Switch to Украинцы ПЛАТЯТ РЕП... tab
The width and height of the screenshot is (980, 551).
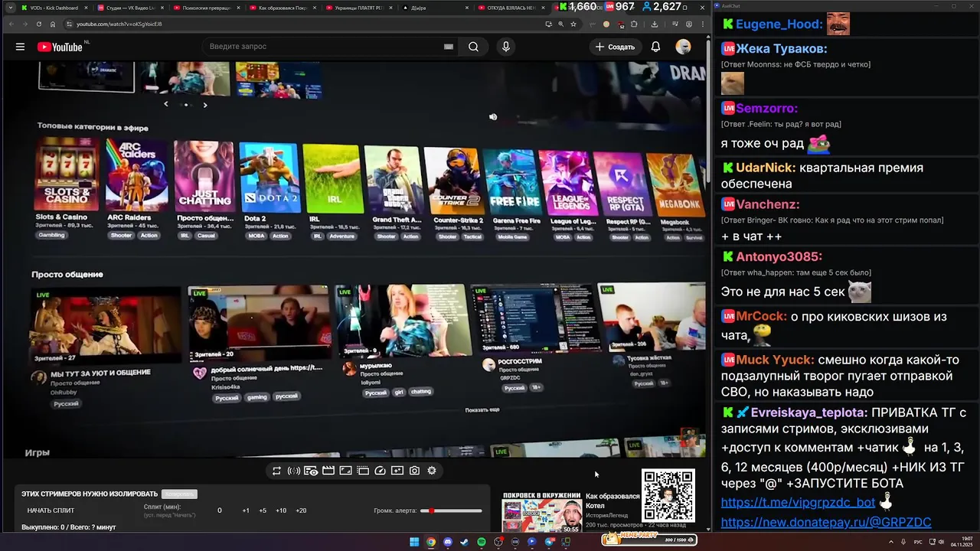coord(358,8)
